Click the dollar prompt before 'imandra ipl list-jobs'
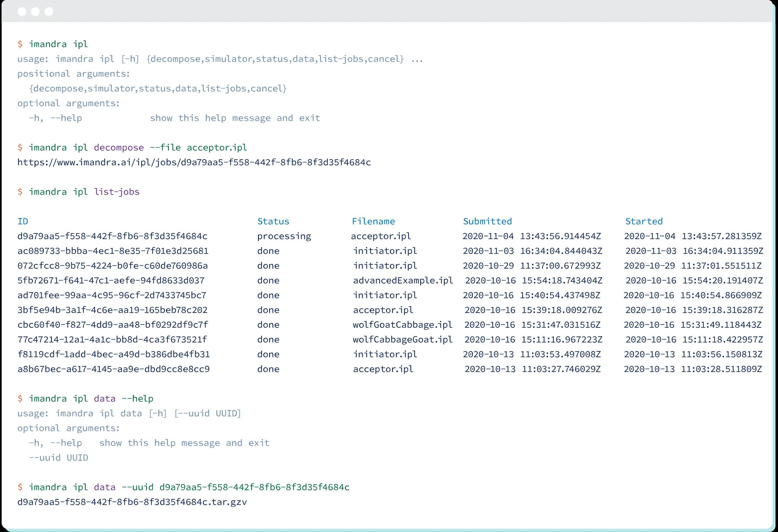 (20, 192)
